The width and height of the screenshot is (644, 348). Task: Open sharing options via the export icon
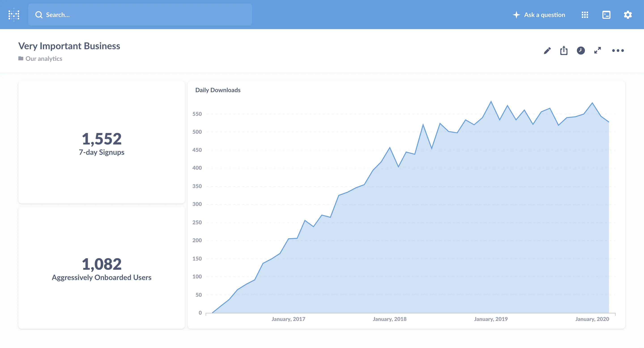pyautogui.click(x=564, y=51)
